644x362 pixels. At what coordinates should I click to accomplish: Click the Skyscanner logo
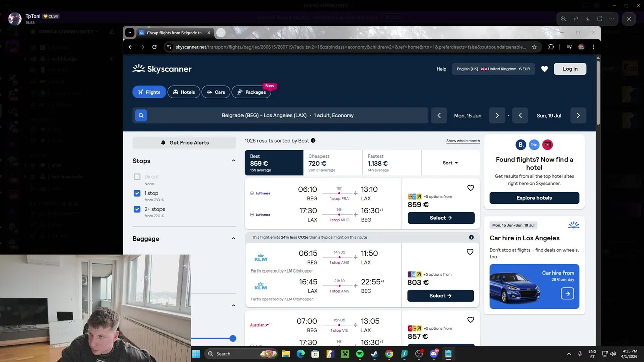[x=162, y=69]
